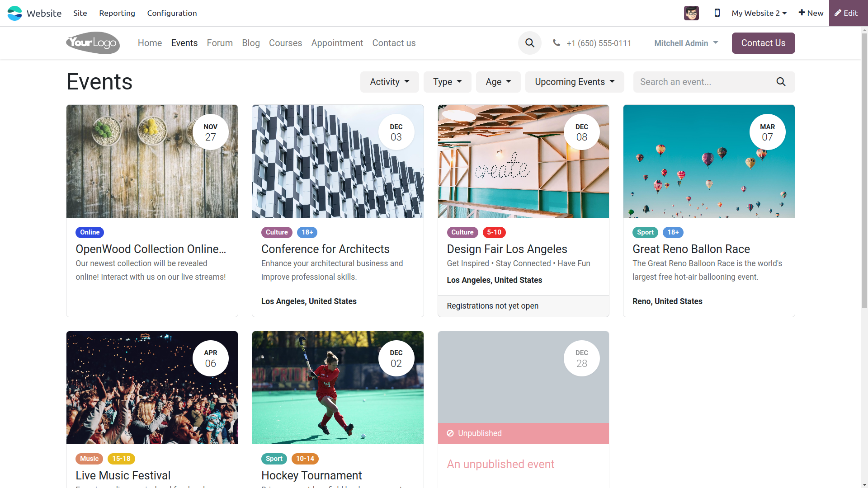Screen dimensions: 868x488
Task: Open the Activity filter dropdown
Action: [389, 82]
